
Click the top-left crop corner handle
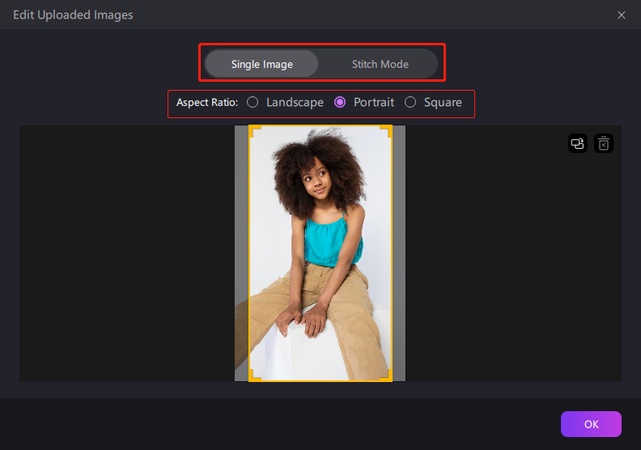252,130
